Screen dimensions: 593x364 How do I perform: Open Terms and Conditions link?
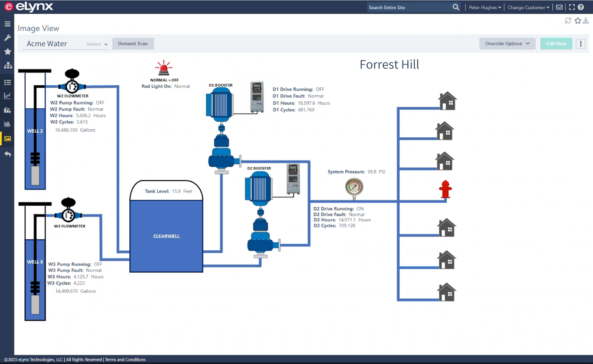tap(125, 359)
